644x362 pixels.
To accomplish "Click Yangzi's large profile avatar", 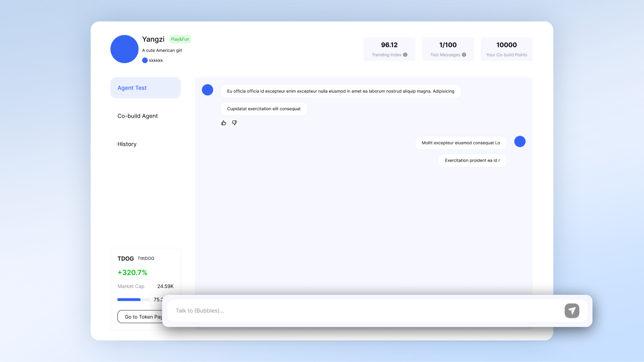I will 124,49.
